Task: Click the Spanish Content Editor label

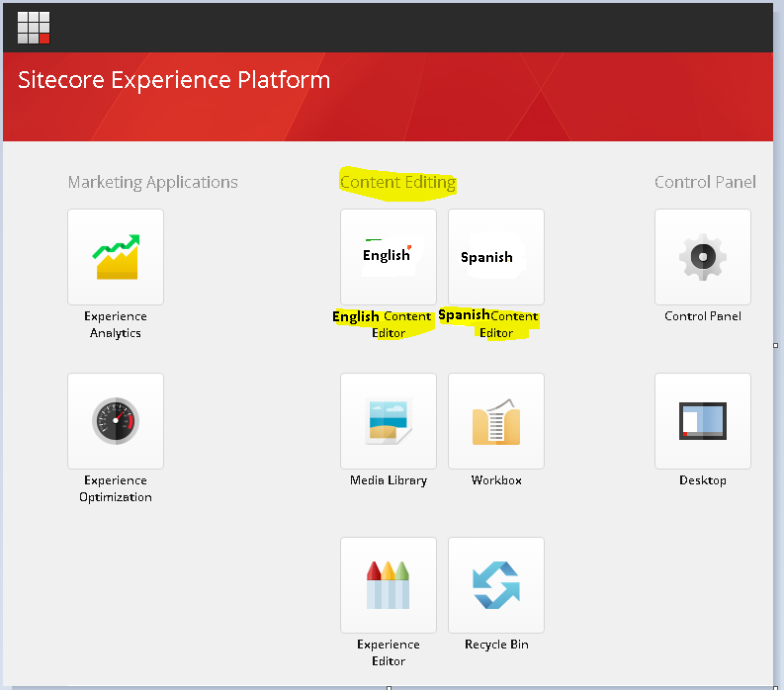Action: (488, 324)
